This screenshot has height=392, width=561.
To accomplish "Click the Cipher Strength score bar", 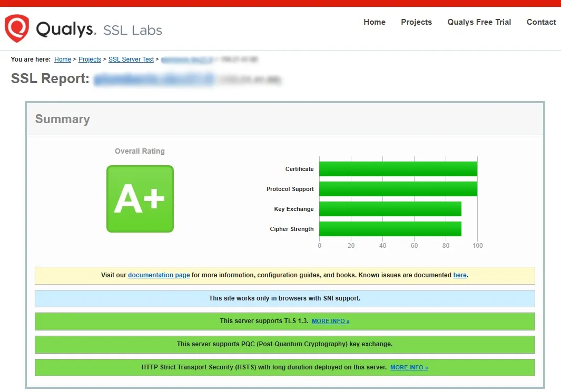I will 390,229.
